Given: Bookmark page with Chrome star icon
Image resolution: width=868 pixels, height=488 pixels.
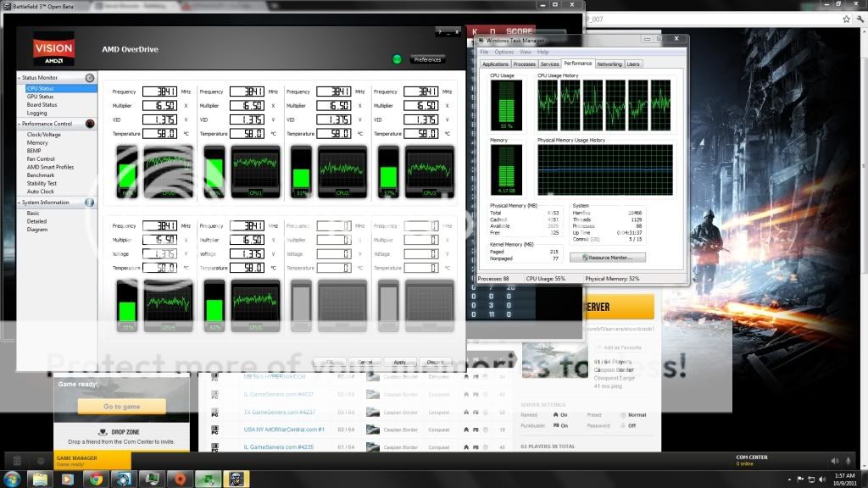Looking at the screenshot, I should coord(847,19).
